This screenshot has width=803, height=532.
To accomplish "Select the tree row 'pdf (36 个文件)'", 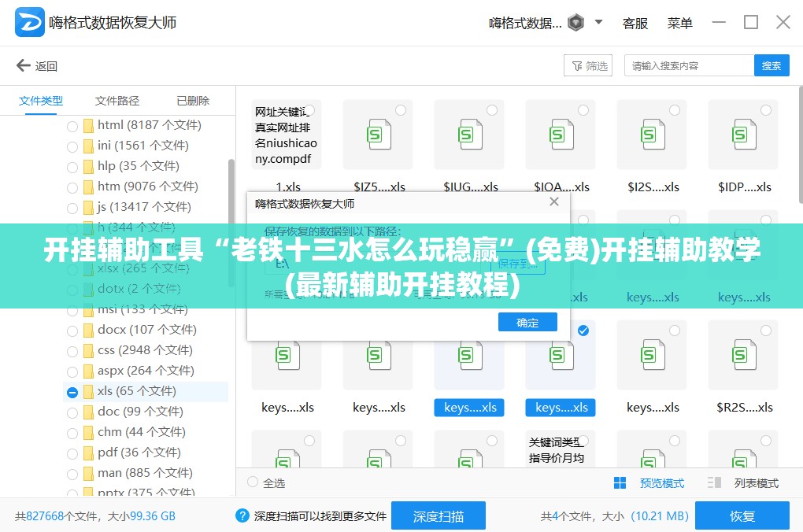I will (x=146, y=453).
